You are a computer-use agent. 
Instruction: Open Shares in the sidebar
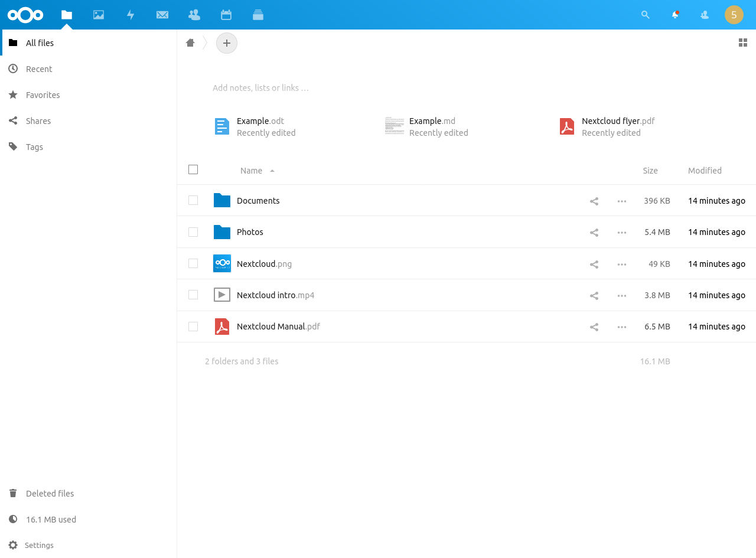coord(89,121)
